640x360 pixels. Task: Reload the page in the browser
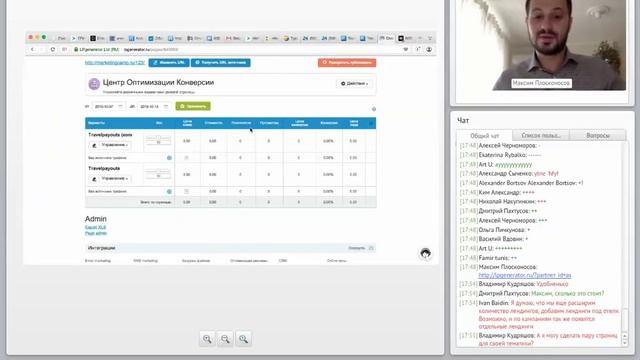tap(53, 49)
